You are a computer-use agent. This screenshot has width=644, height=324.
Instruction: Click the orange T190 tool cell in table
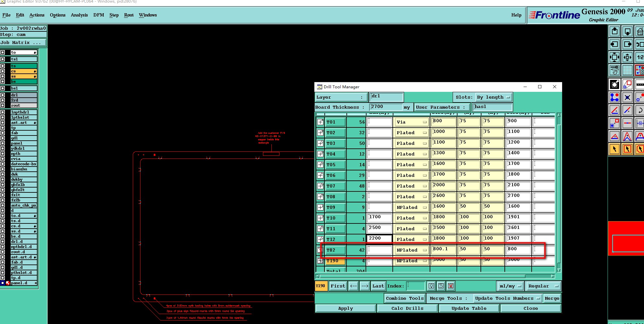pos(335,261)
